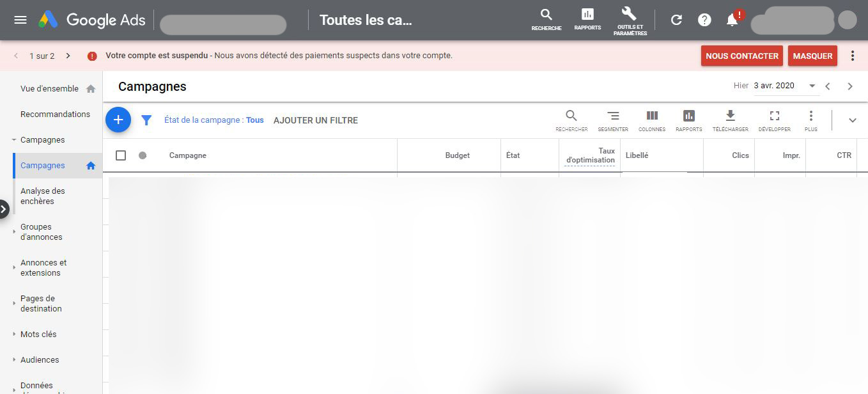Select all campaigns with the header checkbox
Screen dimensions: 868x394
[121, 155]
